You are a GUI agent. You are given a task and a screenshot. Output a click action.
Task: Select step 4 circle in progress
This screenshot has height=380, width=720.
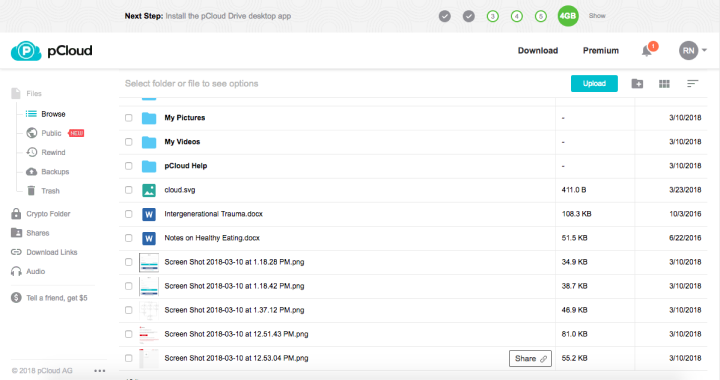coord(517,17)
